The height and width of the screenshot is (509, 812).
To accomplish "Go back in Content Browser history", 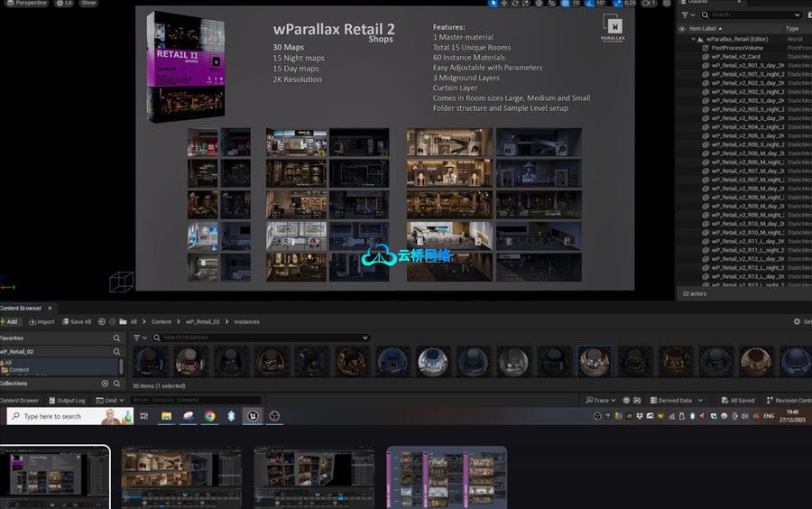I will (x=102, y=321).
